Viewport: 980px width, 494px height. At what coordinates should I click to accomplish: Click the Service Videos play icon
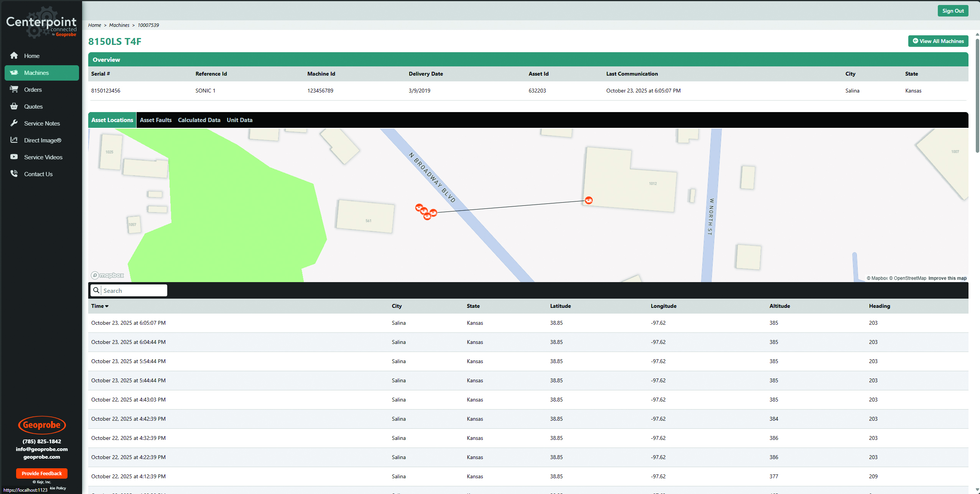coord(14,157)
